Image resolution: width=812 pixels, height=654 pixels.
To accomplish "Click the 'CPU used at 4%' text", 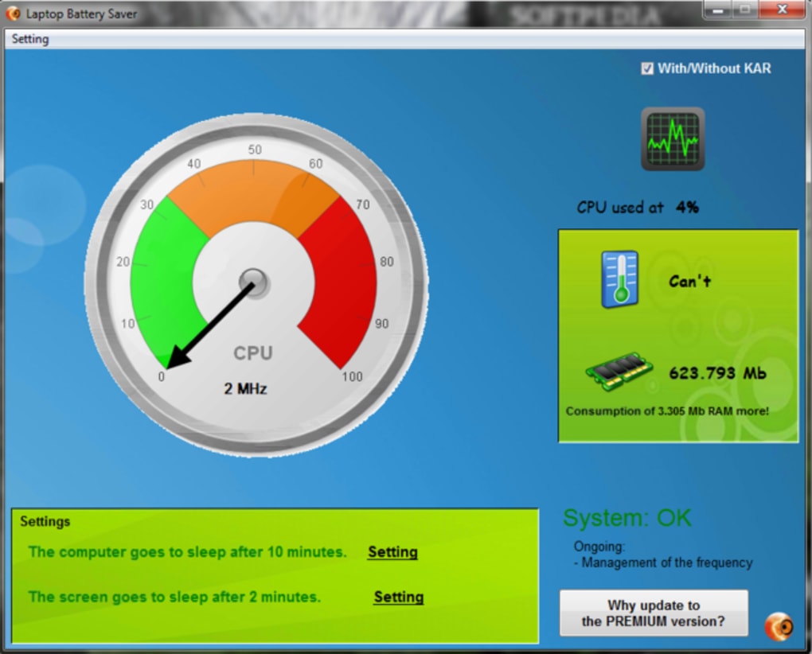I will (638, 208).
